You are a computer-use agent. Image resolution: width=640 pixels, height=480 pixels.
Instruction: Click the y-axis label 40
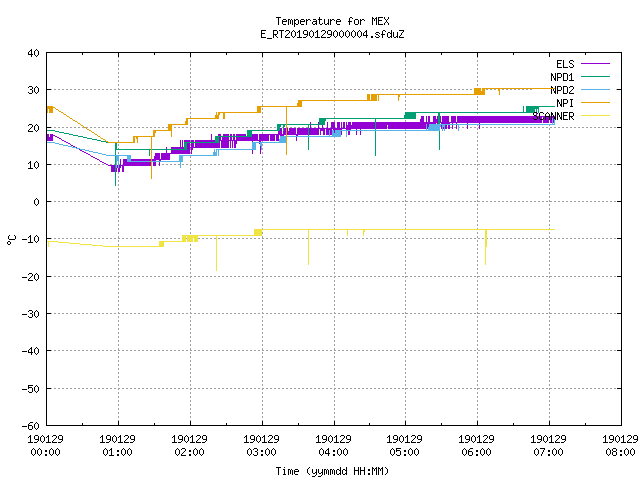tap(33, 53)
